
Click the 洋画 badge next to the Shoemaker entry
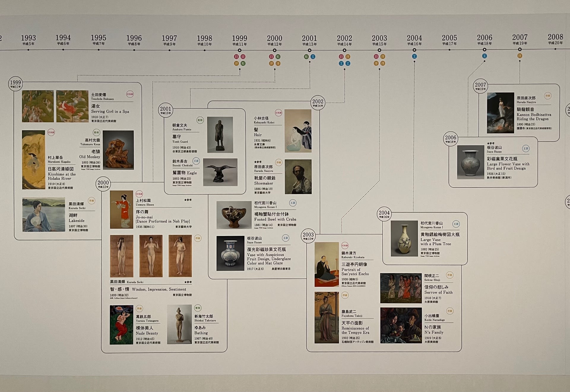278,162
